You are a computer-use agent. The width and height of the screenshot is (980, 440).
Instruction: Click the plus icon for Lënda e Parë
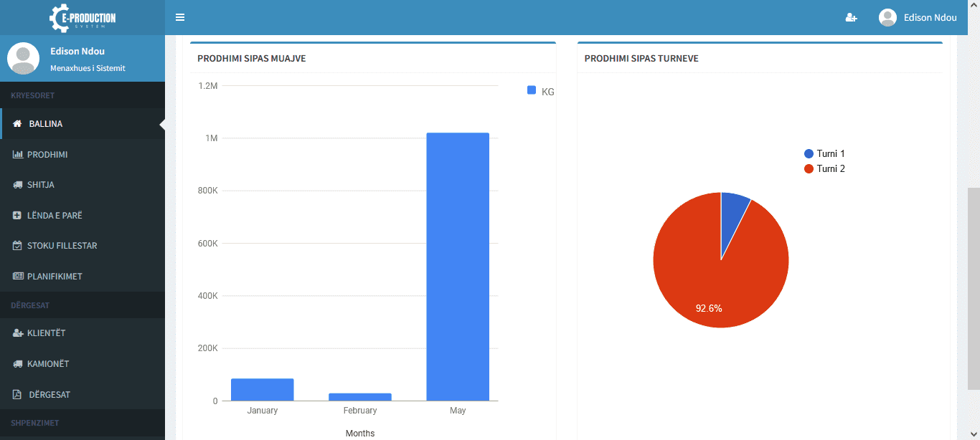coord(18,216)
